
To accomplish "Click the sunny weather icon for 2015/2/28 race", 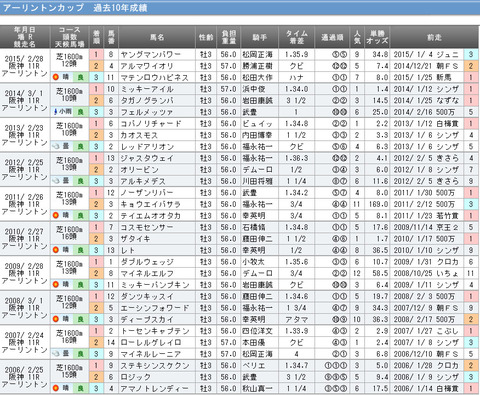I will point(56,77).
